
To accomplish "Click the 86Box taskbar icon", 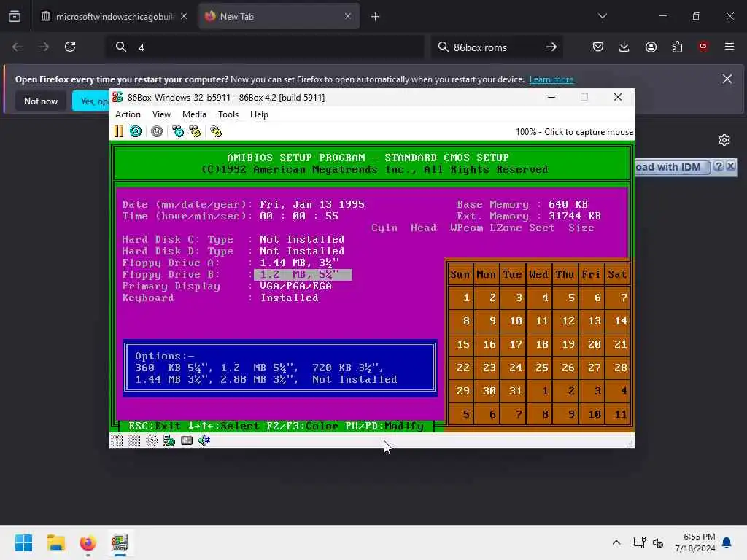I will click(120, 542).
